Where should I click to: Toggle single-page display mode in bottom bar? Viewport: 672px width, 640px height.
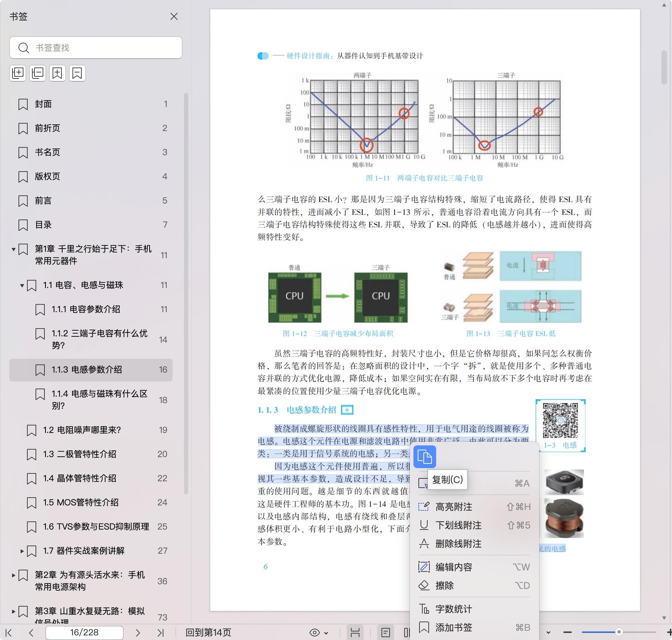point(385,633)
